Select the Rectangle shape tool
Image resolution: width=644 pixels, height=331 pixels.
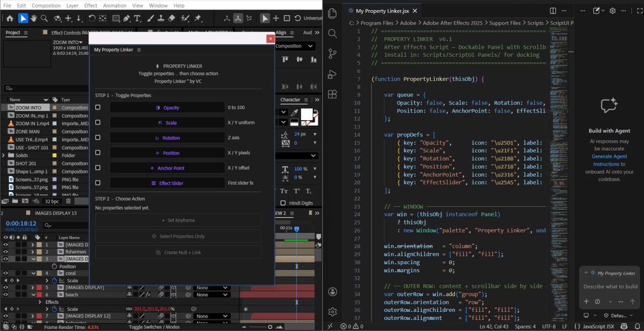click(115, 18)
